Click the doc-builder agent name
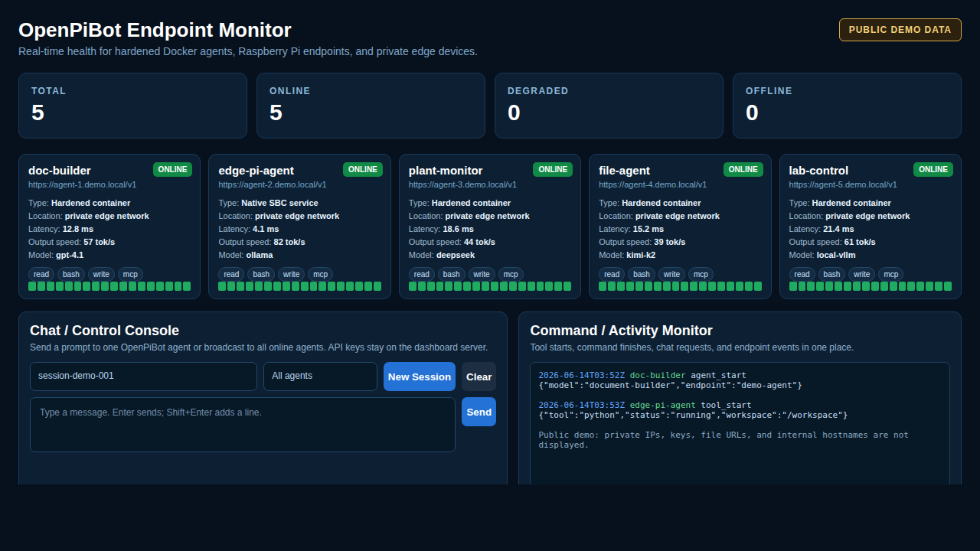This screenshot has width=980, height=551. pos(60,170)
